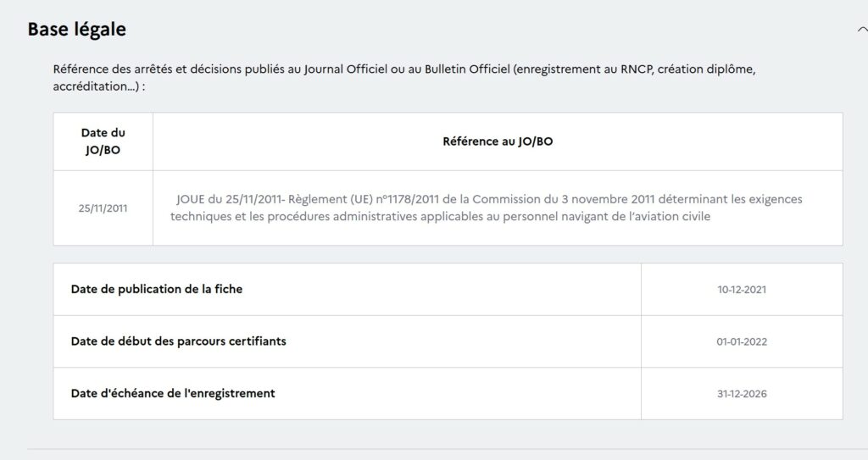Click the 01-01-2022 start date value
This screenshot has height=460, width=868.
pos(742,341)
